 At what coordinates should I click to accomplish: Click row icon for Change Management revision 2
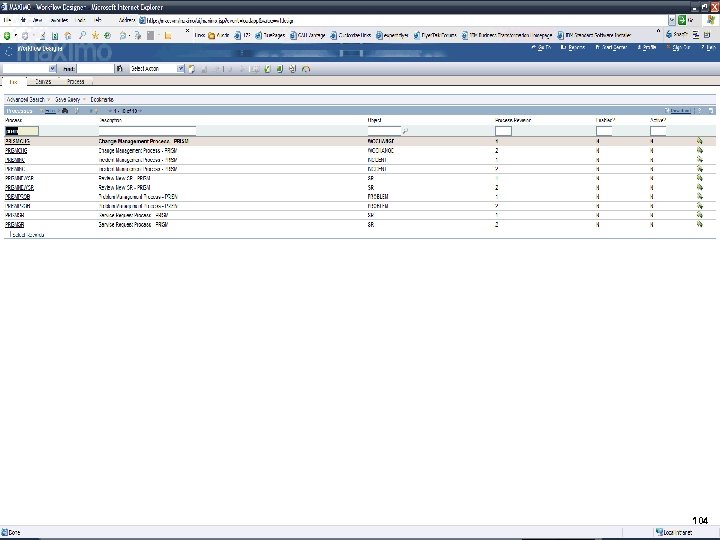(699, 150)
